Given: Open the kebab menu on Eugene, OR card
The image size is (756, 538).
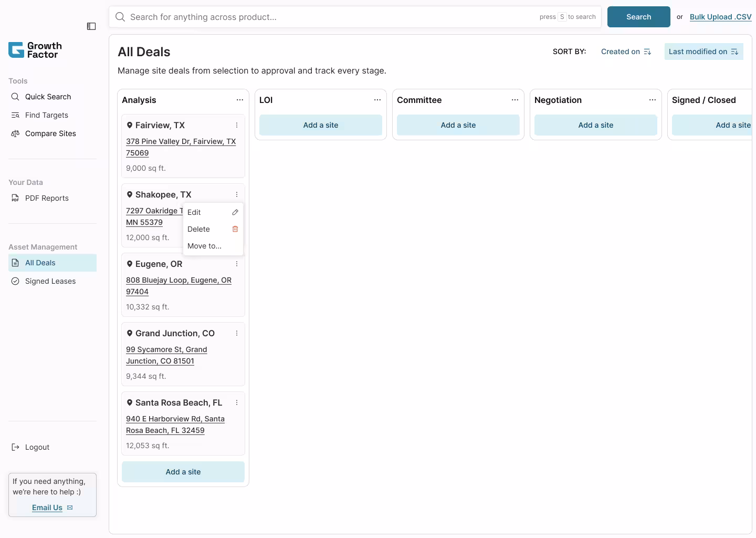Looking at the screenshot, I should 237,264.
